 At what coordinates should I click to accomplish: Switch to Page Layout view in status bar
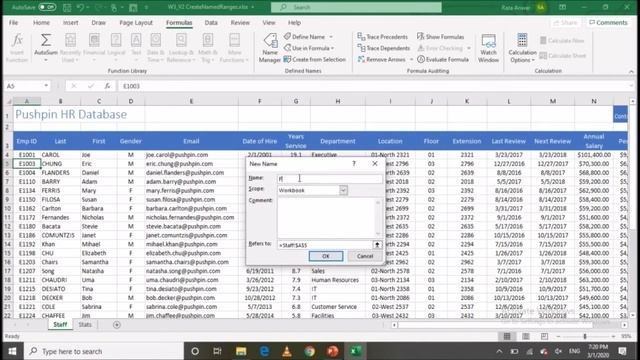(x=526, y=336)
